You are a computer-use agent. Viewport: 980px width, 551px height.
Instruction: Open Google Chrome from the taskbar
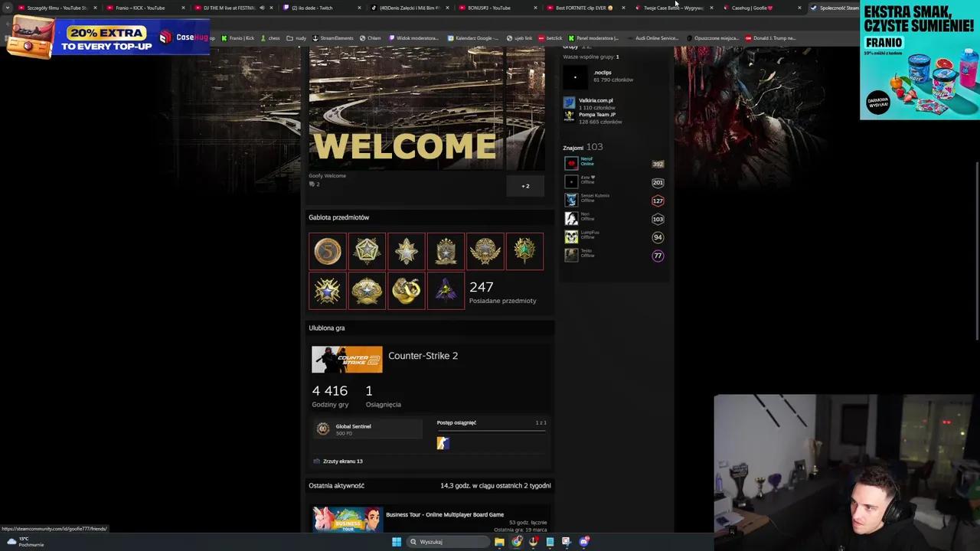tap(517, 542)
